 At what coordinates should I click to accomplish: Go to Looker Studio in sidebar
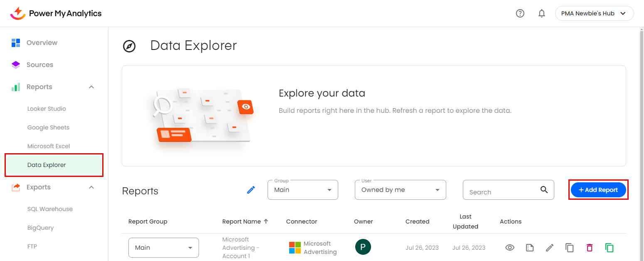(x=47, y=109)
